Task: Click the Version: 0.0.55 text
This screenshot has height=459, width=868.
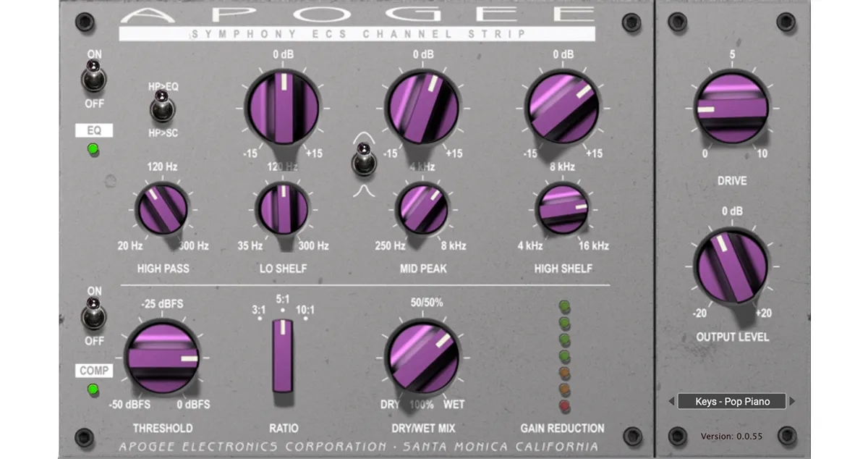Action: [731, 436]
